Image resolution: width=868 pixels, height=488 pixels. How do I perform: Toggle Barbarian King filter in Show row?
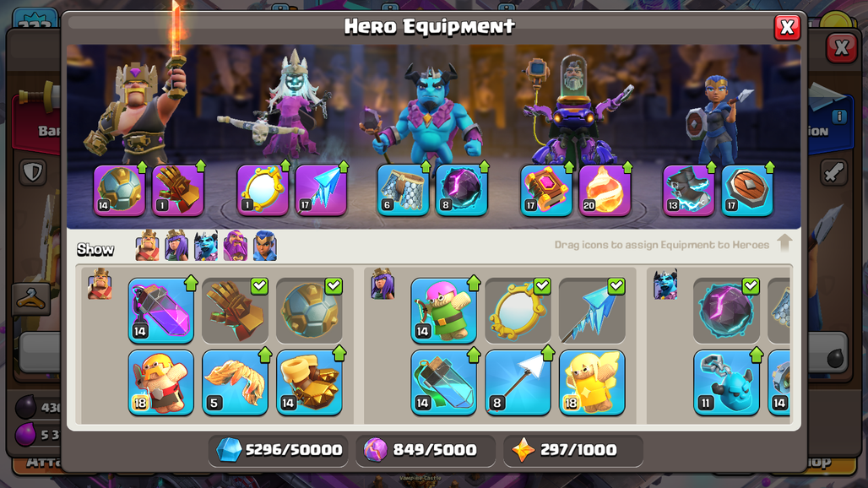(147, 246)
